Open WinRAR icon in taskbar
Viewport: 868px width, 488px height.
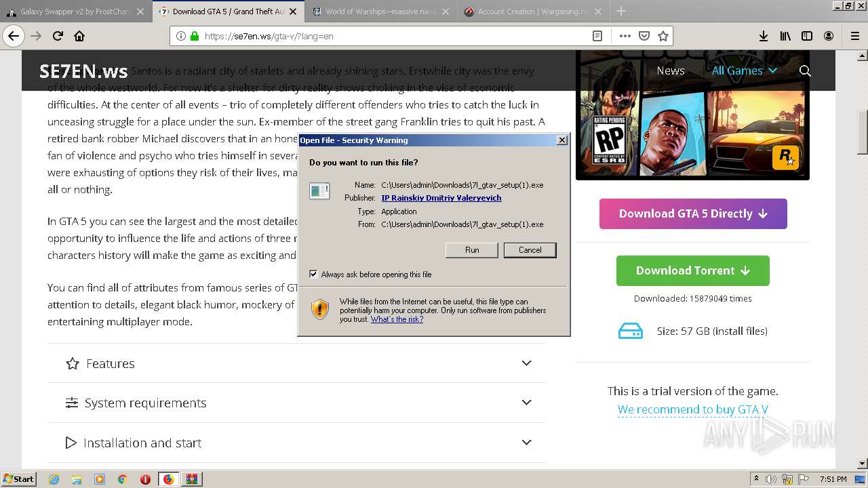[x=191, y=479]
